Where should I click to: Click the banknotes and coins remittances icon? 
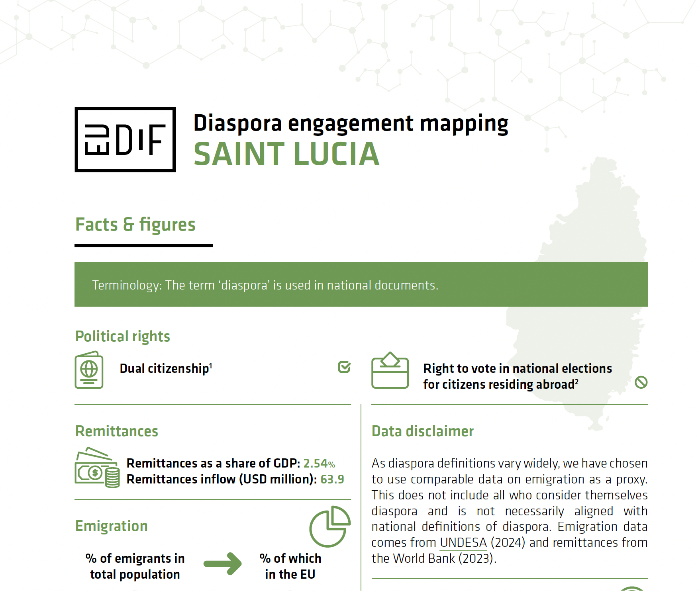pos(97,468)
